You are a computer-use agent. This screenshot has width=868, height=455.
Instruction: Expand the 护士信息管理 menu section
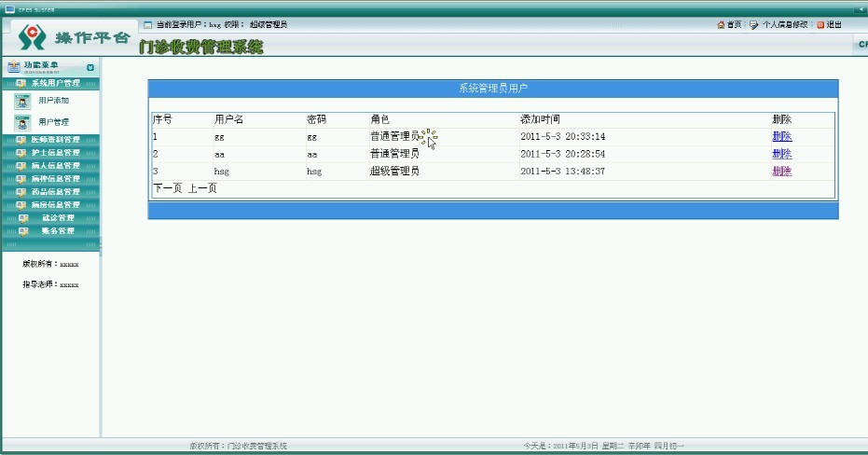point(54,153)
